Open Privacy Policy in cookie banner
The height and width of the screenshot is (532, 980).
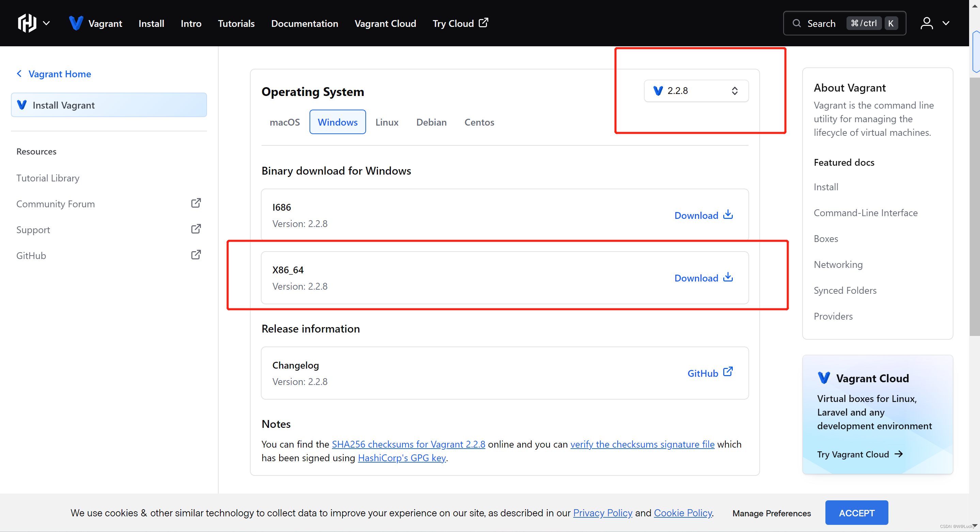[x=603, y=513]
